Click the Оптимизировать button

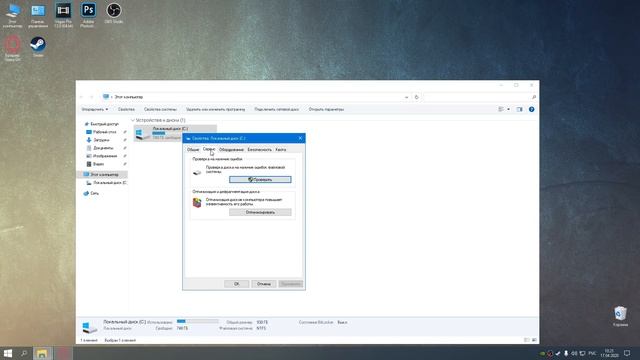(x=260, y=212)
